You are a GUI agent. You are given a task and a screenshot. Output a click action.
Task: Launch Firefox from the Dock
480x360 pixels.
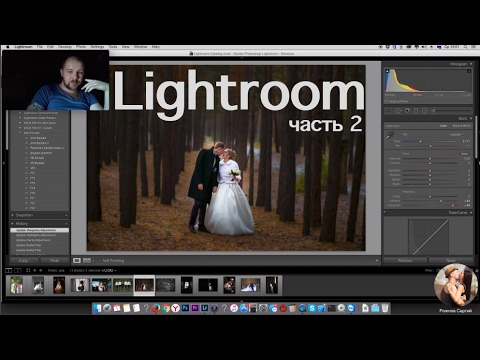(x=156, y=308)
